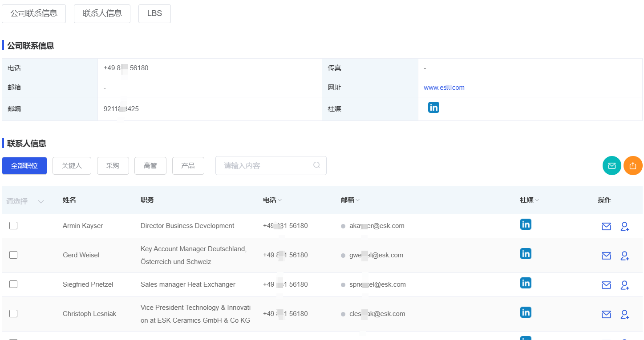644x340 pixels.
Task: Add Siegfried Prietzel as contact icon
Action: point(624,285)
